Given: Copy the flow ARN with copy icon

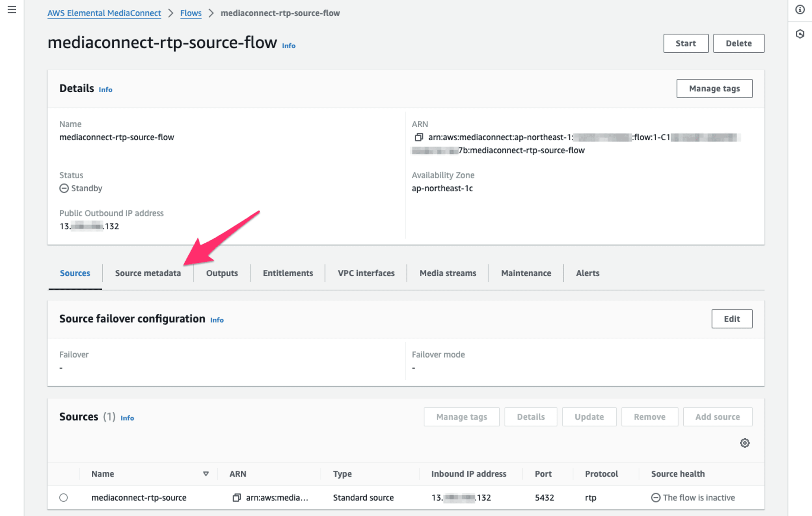Looking at the screenshot, I should coord(419,137).
